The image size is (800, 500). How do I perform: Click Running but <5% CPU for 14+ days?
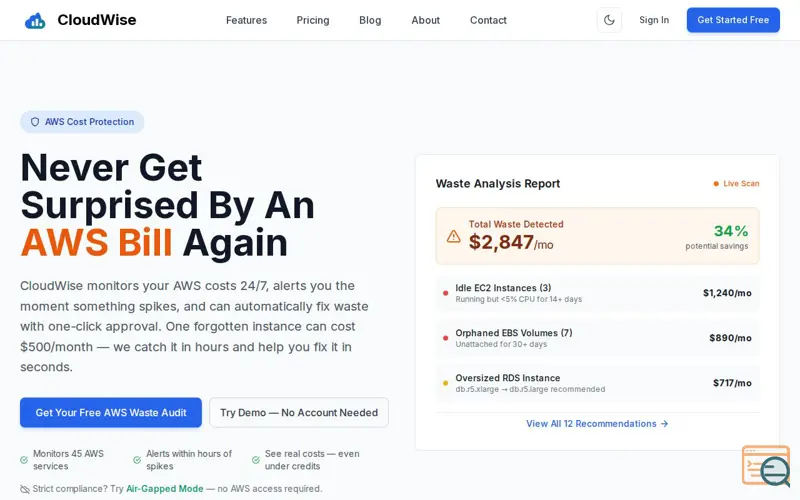518,299
